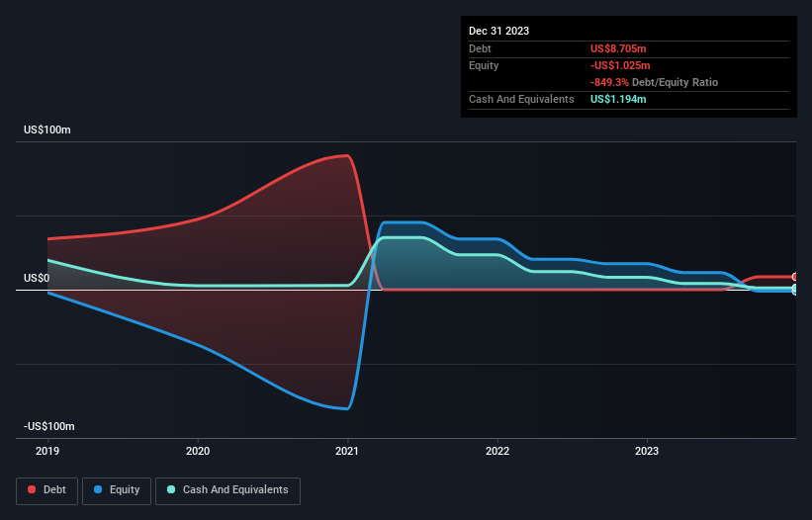
Task: Click the -US$1.025m equity value
Action: click(x=620, y=65)
